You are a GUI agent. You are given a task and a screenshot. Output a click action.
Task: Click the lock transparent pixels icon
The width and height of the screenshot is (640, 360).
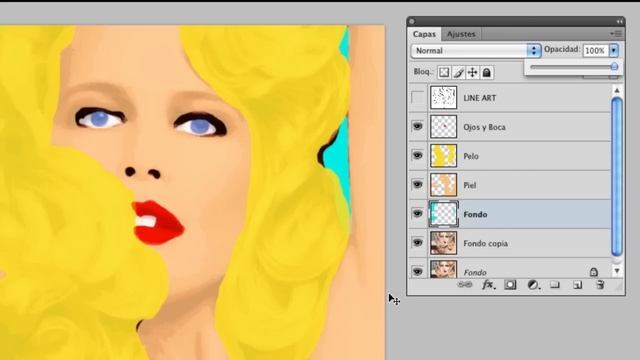444,73
